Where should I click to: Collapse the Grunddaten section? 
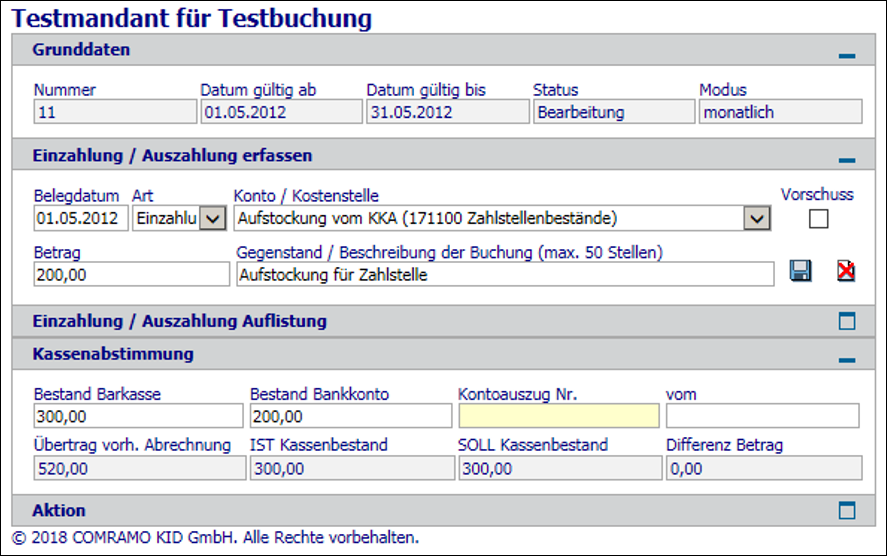point(847,55)
